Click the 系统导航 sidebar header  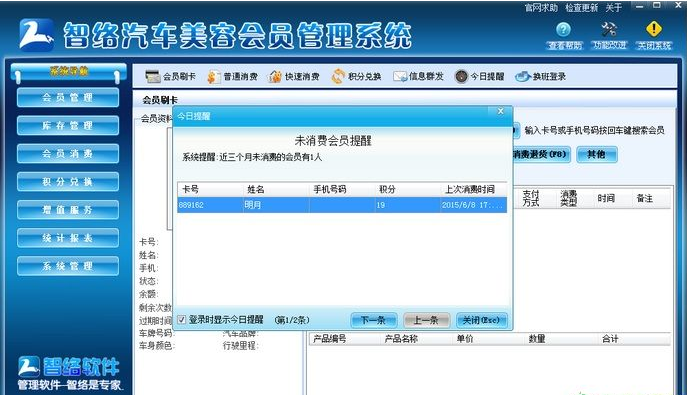[68, 72]
